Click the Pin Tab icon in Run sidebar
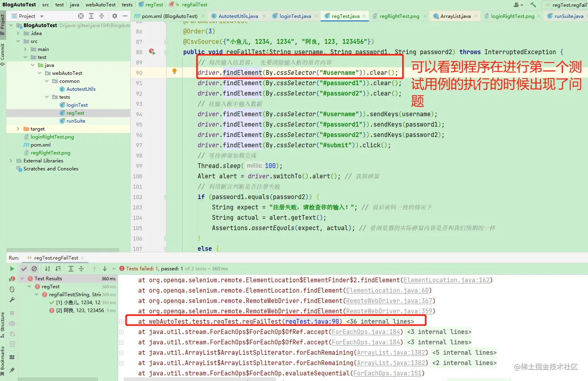 pos(12,370)
